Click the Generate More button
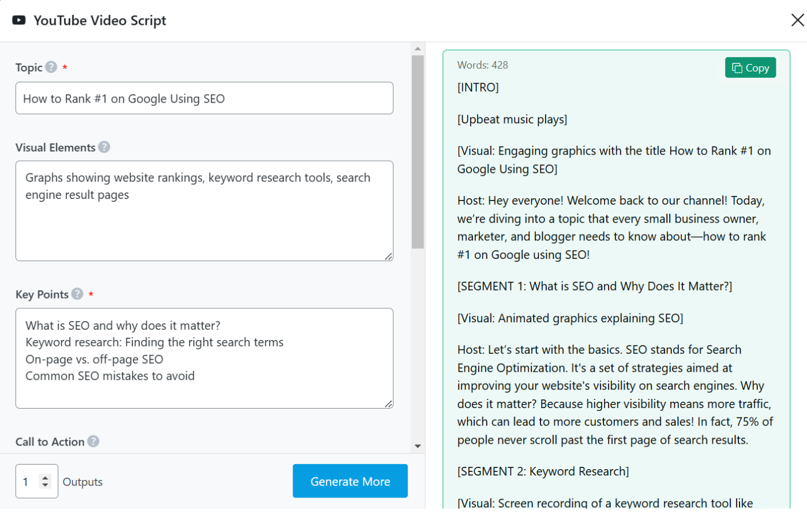807x532 pixels. click(350, 481)
